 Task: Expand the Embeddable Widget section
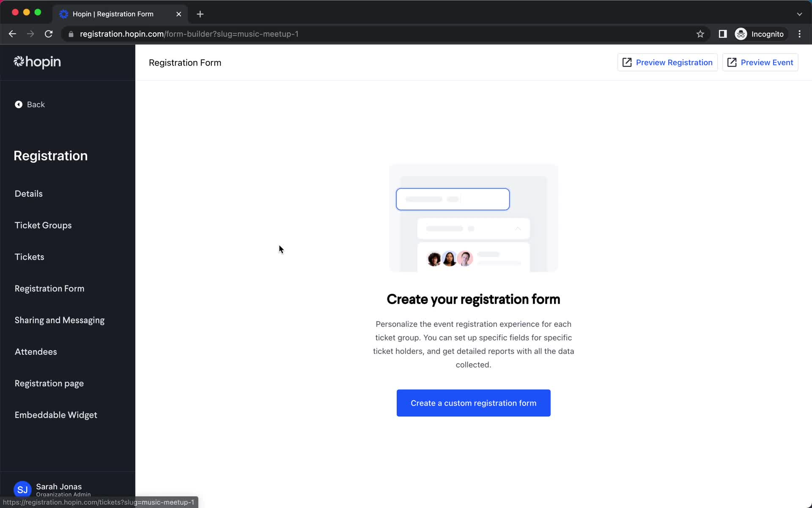point(56,414)
